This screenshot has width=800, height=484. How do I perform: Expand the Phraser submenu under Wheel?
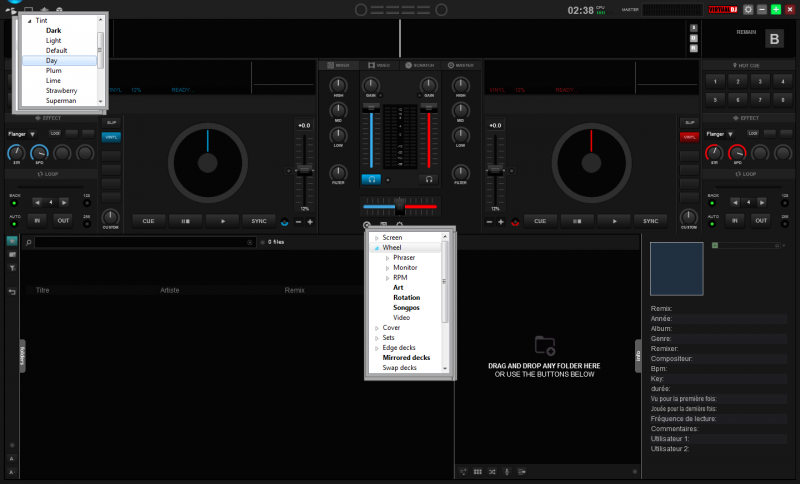click(388, 258)
